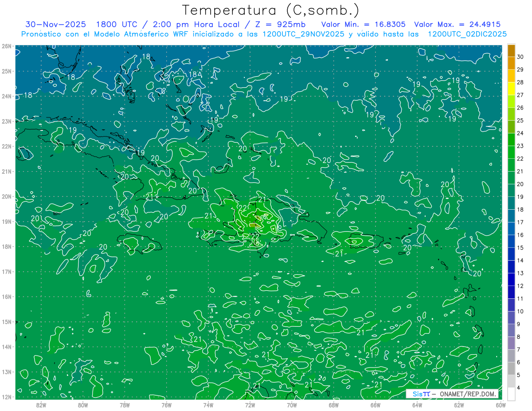Click the color bar legend value 24
Viewport: 532px width, 411px height.
click(520, 133)
